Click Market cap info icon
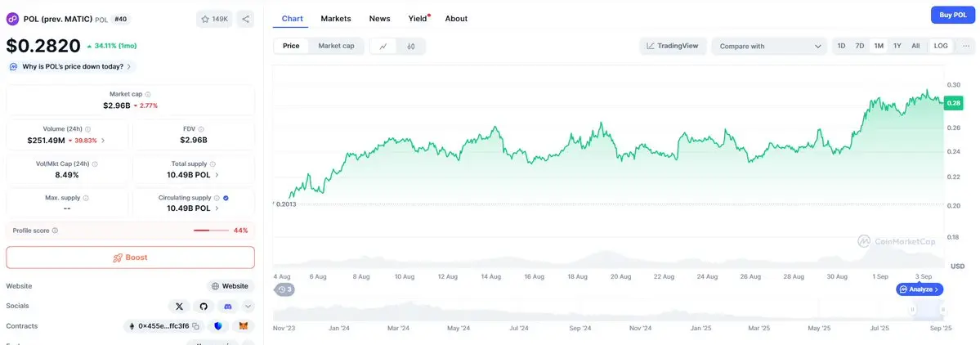The image size is (980, 345). click(x=148, y=94)
